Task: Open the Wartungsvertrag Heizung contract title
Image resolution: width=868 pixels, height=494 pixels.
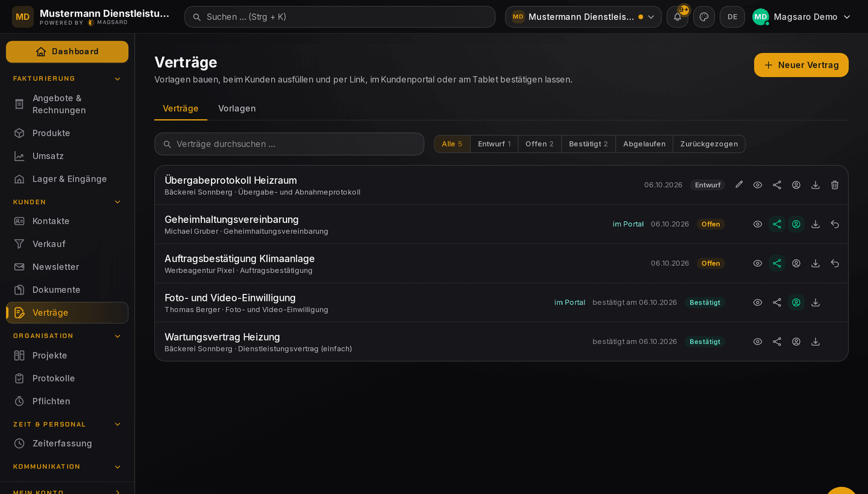Action: pyautogui.click(x=222, y=337)
